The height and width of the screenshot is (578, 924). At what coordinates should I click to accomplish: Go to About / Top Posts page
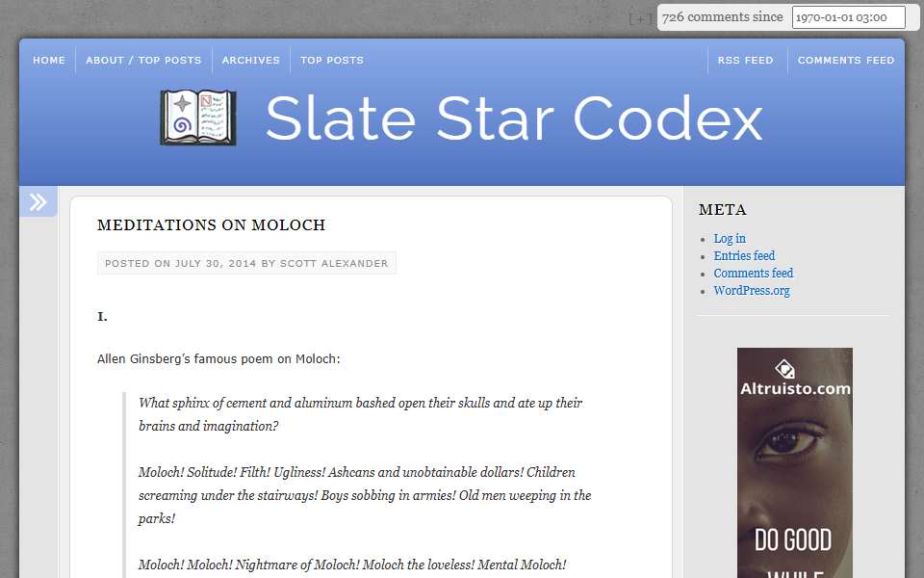point(143,60)
